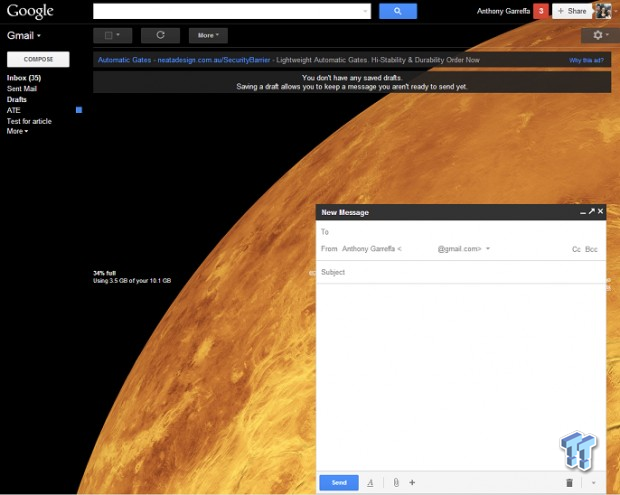Viewport: 620px width, 495px height.
Task: Click the plus insert options icon
Action: tap(412, 482)
